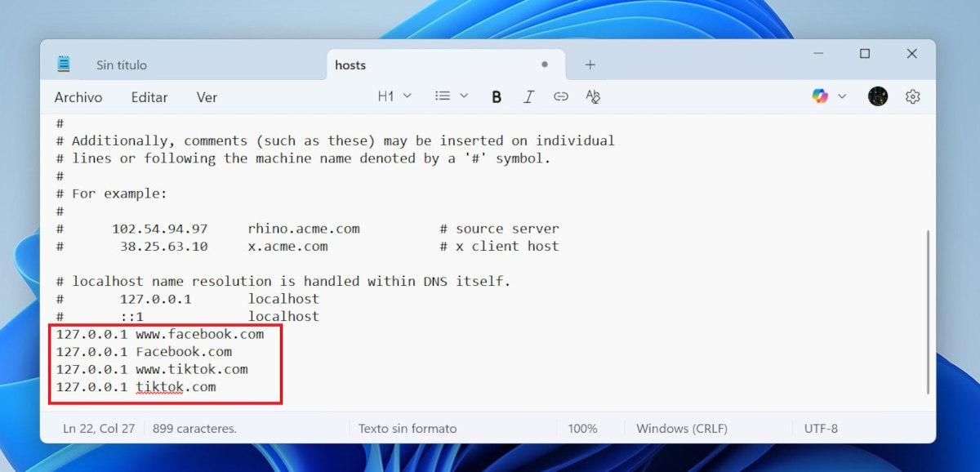Open the Editar menu
Screen dimensions: 980x472
click(149, 97)
